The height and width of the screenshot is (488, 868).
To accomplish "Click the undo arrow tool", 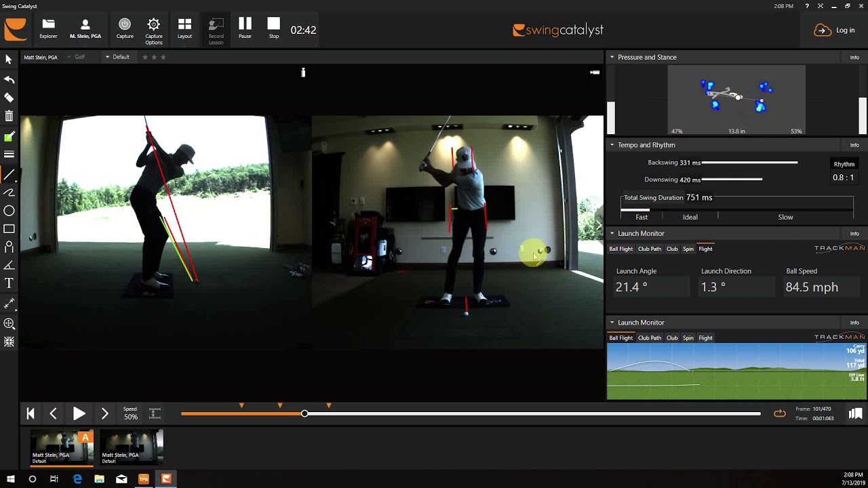I will click(9, 80).
